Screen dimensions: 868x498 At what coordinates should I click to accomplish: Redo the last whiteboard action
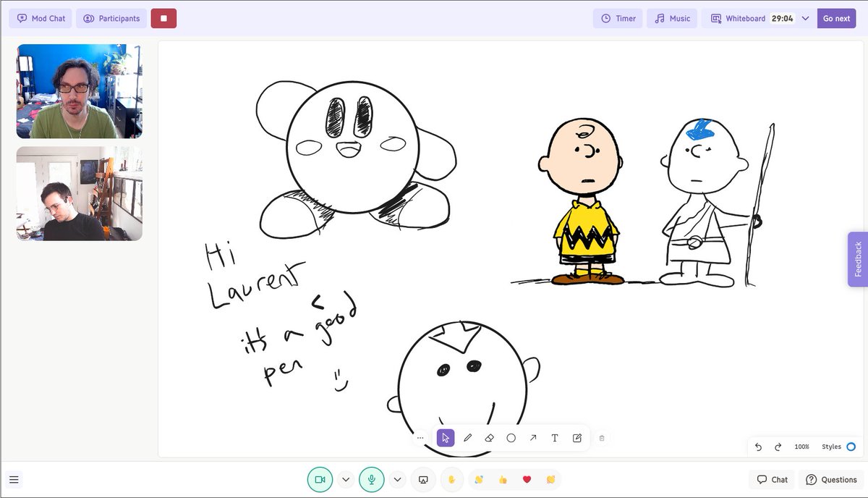pos(778,447)
